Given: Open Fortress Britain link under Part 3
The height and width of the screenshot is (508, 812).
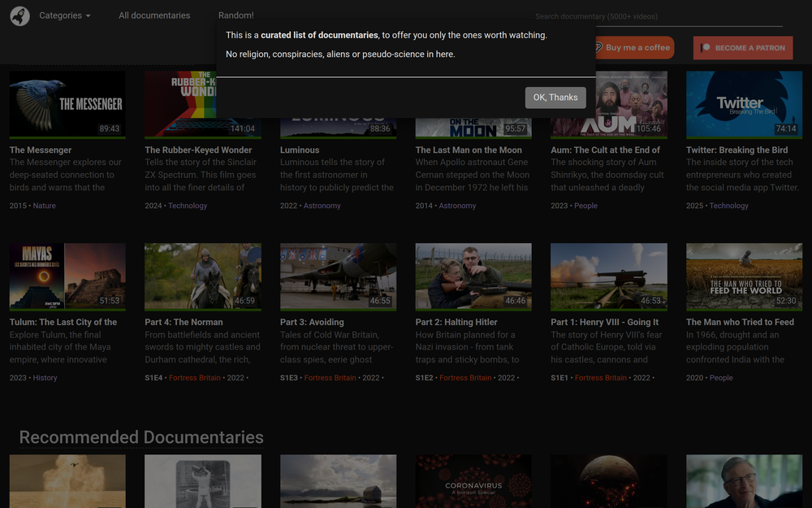Looking at the screenshot, I should click(x=330, y=378).
